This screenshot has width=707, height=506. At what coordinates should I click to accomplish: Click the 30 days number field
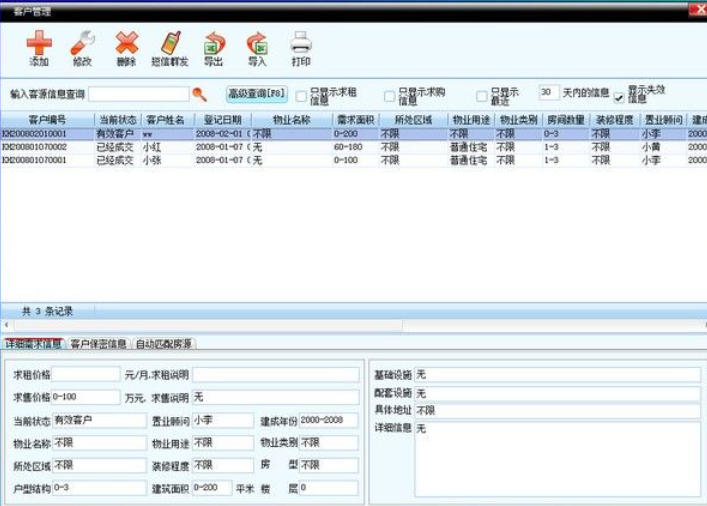(x=548, y=93)
